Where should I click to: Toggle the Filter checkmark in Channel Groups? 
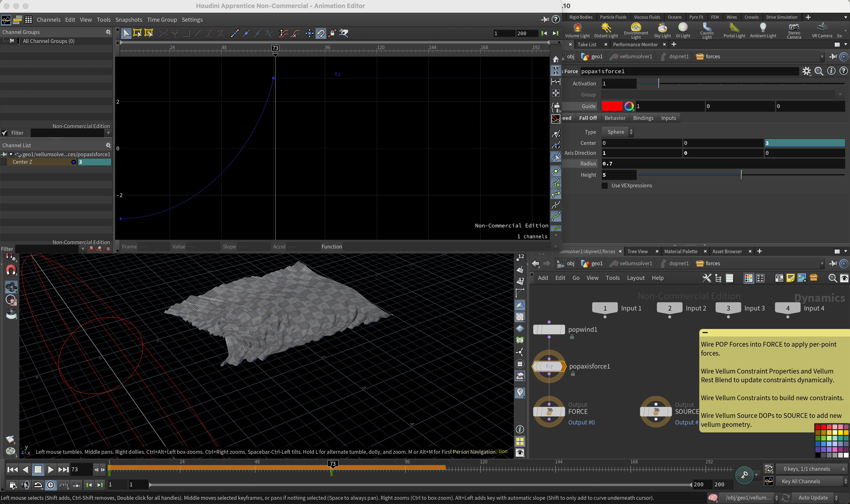point(5,133)
